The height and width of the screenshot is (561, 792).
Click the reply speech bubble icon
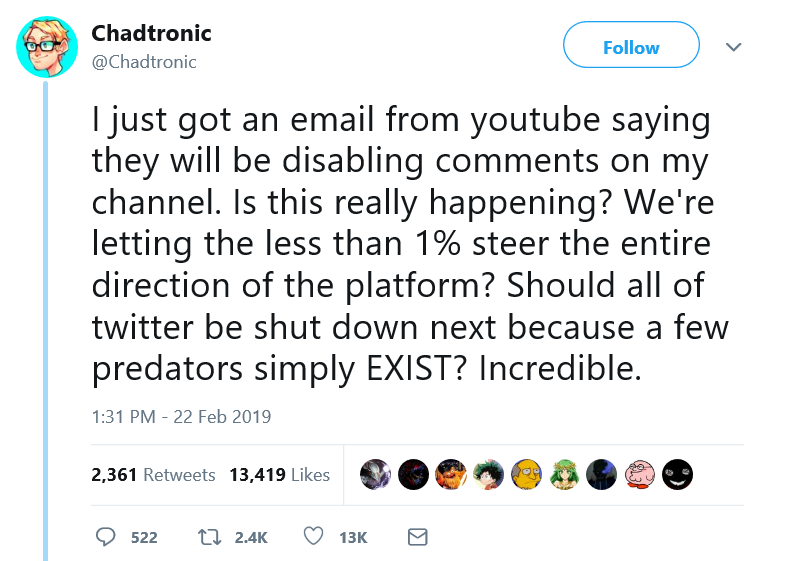[x=107, y=537]
